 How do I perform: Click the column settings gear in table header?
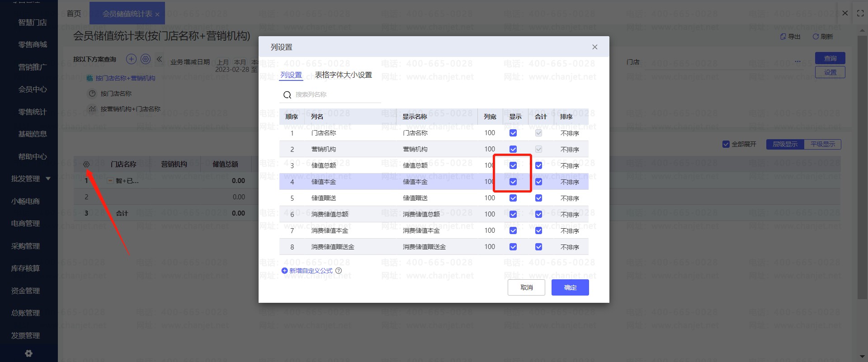86,165
